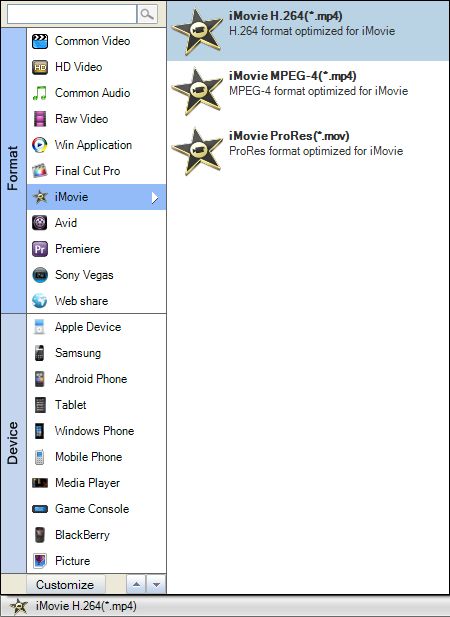
Task: Click the scroll down arrow button
Action: point(156,584)
